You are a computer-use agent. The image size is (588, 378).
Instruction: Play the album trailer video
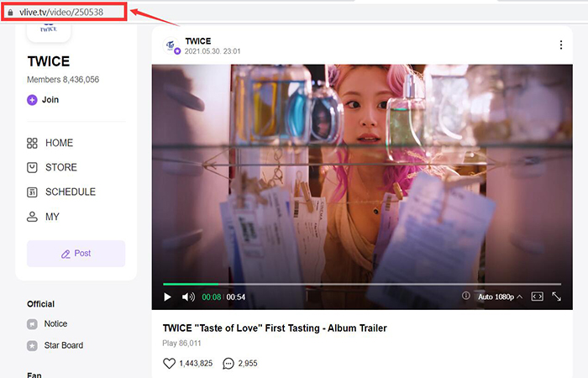[x=168, y=297]
